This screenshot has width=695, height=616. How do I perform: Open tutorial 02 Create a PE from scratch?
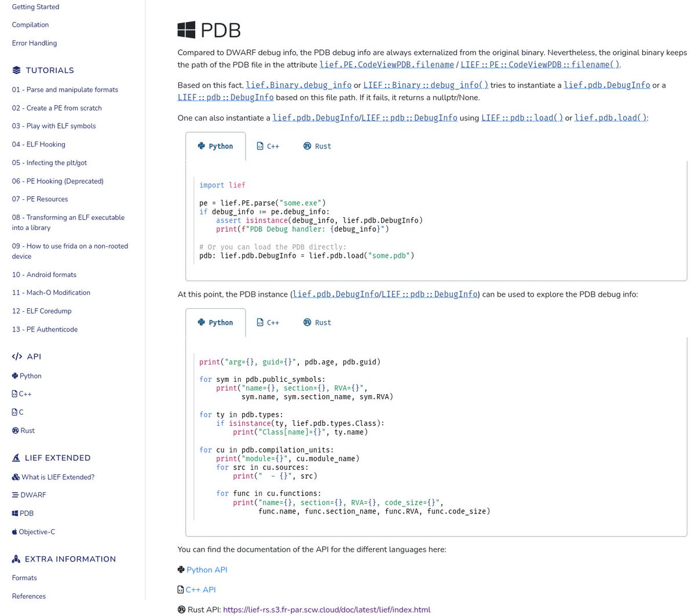tap(57, 108)
